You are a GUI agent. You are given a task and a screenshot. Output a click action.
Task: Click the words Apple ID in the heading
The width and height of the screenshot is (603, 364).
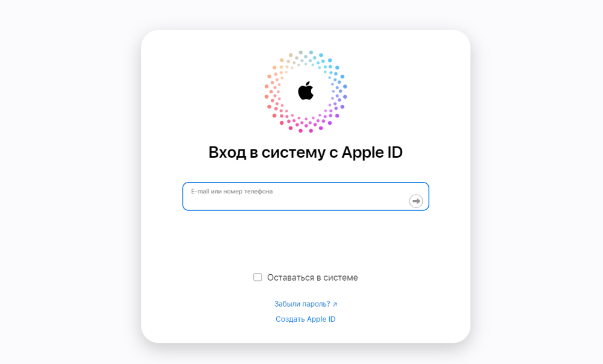point(372,152)
